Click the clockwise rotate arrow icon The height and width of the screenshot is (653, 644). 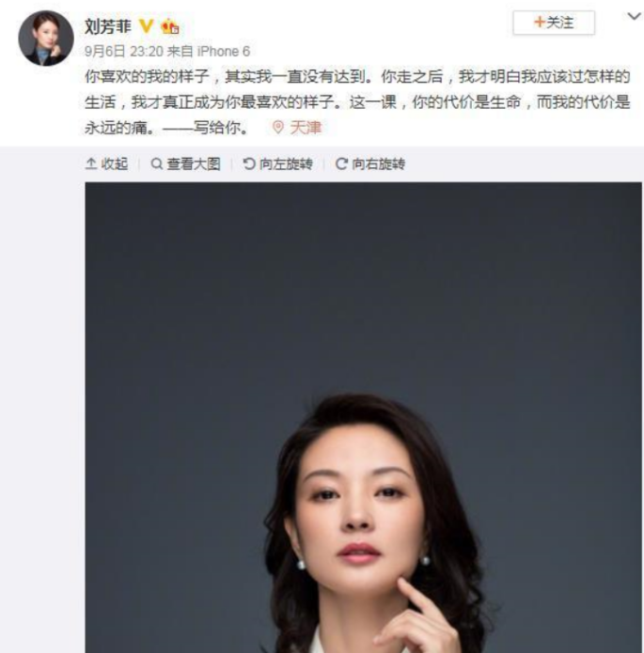point(341,163)
